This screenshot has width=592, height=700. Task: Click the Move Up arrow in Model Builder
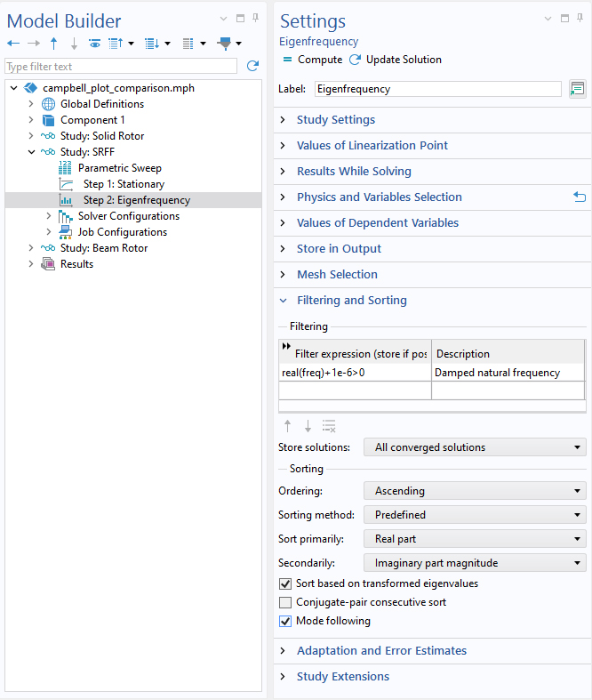point(54,43)
